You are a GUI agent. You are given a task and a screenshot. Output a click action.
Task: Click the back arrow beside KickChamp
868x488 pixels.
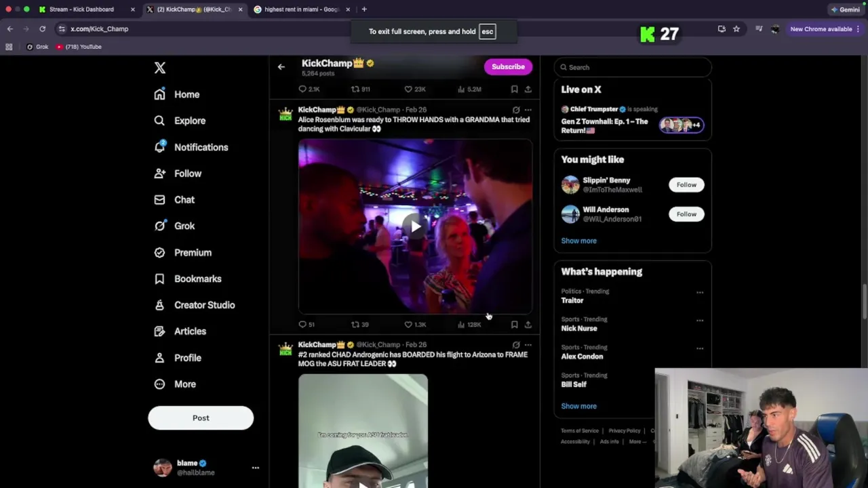click(281, 66)
